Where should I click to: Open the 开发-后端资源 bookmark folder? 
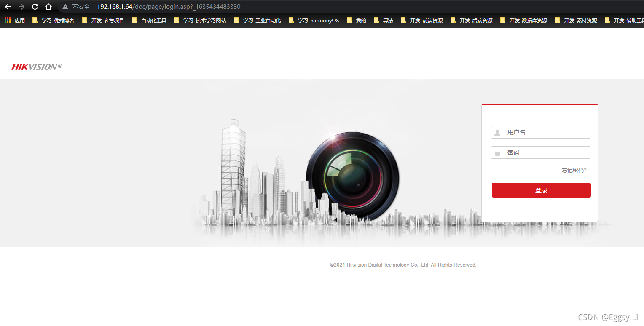pyautogui.click(x=471, y=20)
